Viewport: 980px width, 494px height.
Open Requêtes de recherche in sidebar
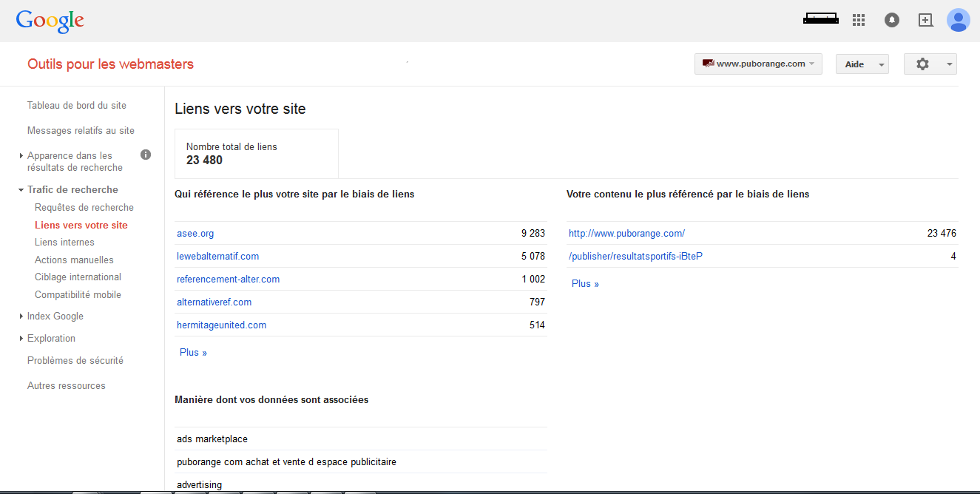(x=84, y=207)
